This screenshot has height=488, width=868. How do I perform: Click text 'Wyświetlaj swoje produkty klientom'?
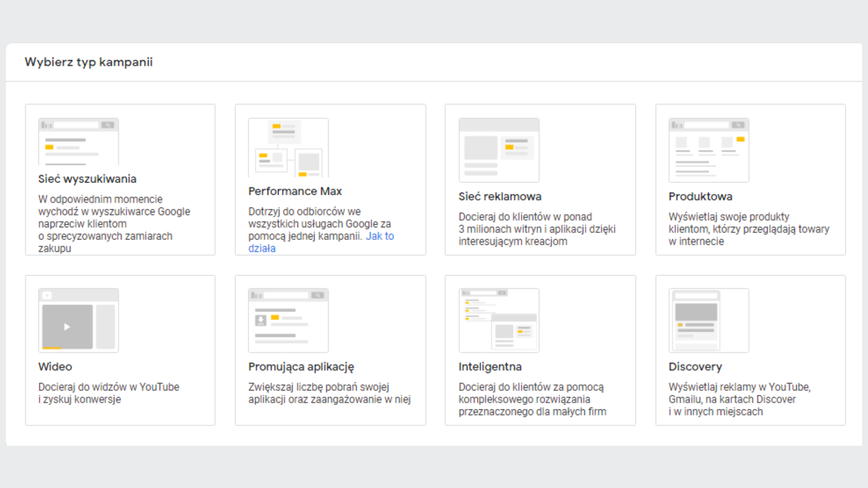point(749,229)
